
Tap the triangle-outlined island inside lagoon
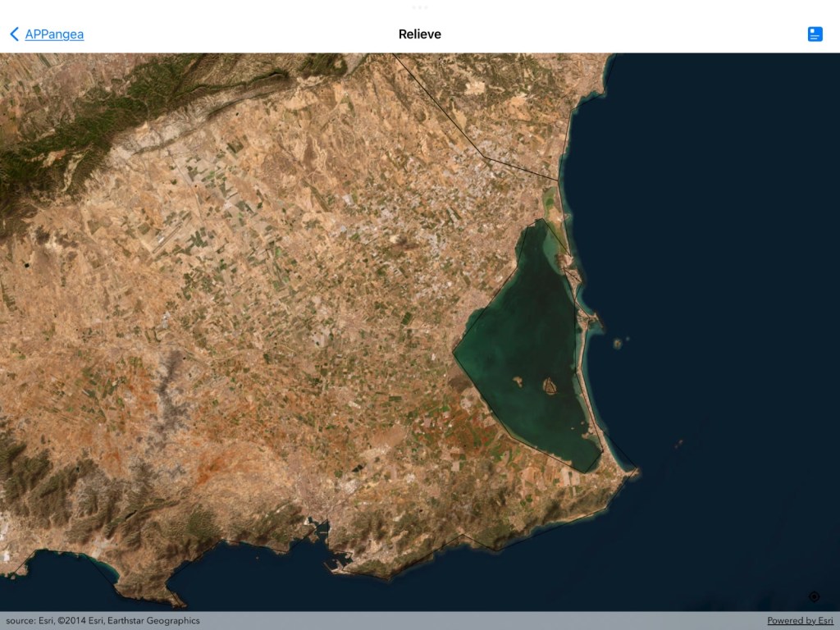tap(550, 384)
